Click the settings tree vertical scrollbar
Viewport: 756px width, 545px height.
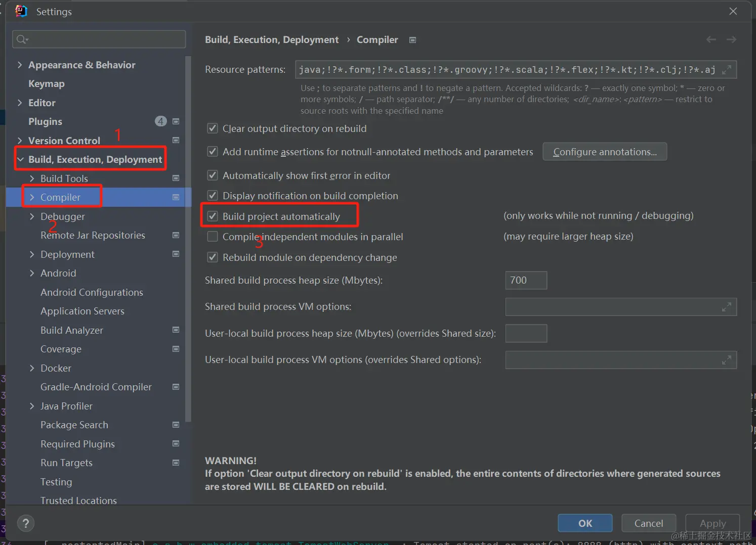click(188, 239)
